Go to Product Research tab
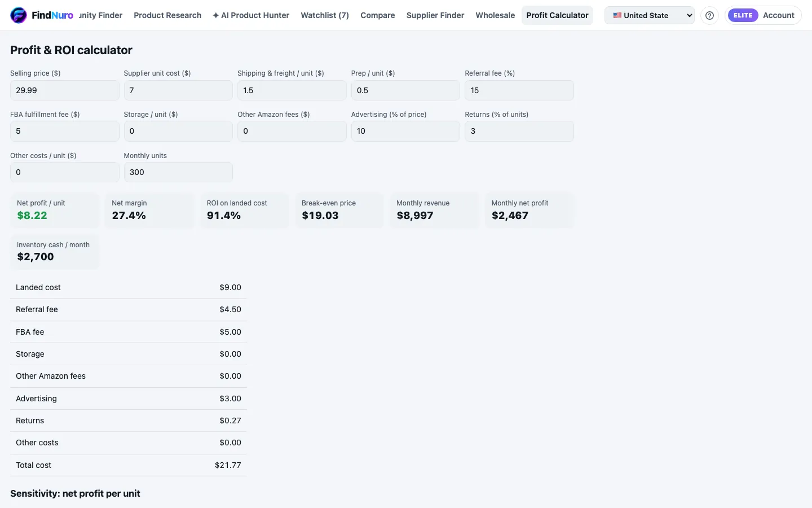Image resolution: width=812 pixels, height=508 pixels. tap(167, 15)
